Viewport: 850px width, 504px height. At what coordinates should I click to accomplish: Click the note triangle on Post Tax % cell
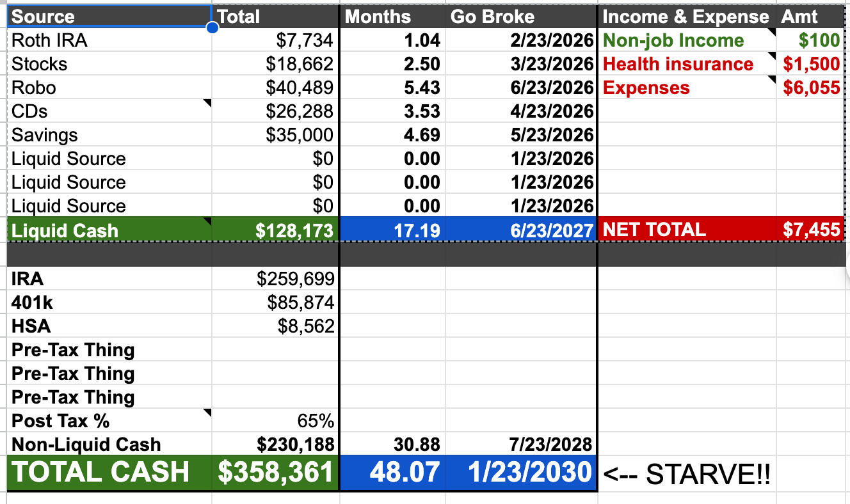207,413
